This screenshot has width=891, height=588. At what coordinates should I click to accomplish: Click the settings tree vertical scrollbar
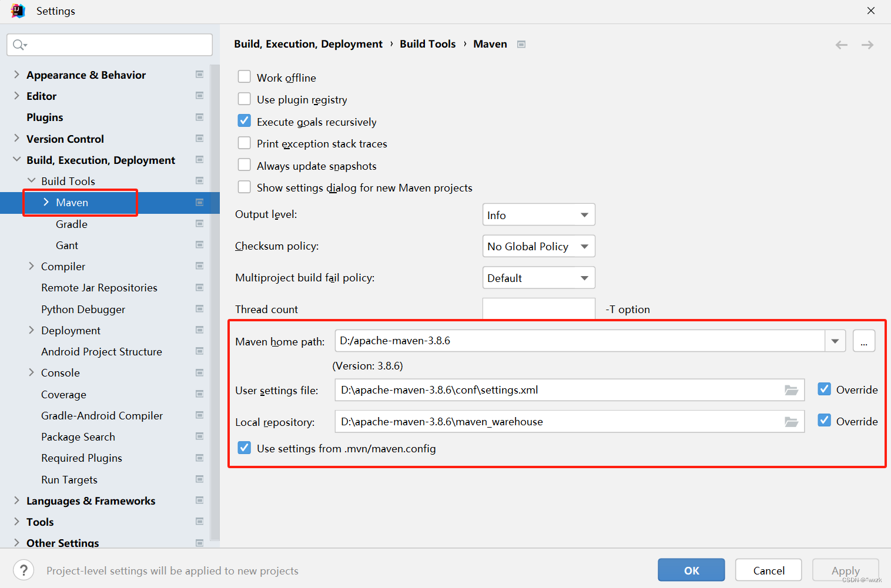215,303
